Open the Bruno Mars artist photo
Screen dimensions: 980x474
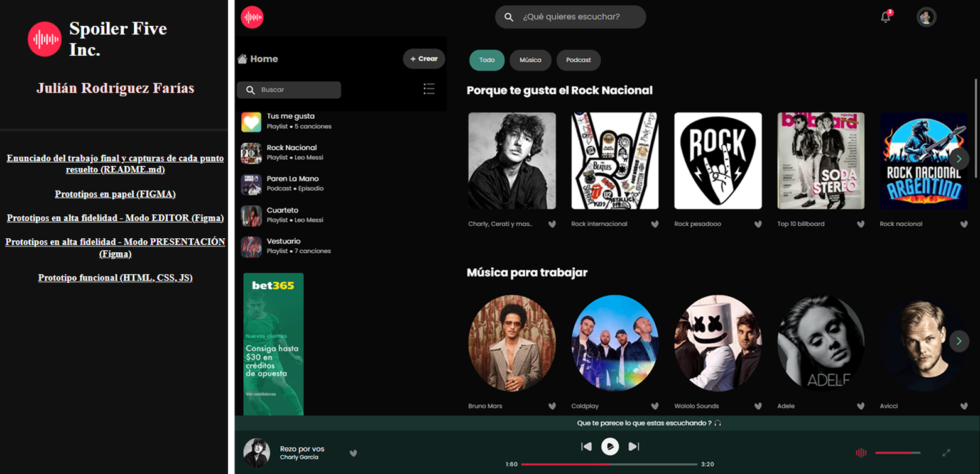[x=512, y=343]
